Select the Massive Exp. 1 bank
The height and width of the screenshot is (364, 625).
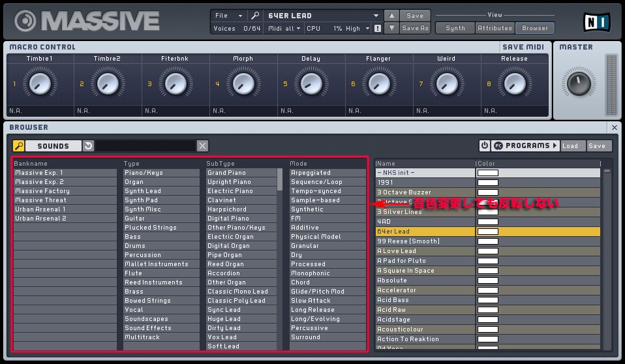point(65,173)
